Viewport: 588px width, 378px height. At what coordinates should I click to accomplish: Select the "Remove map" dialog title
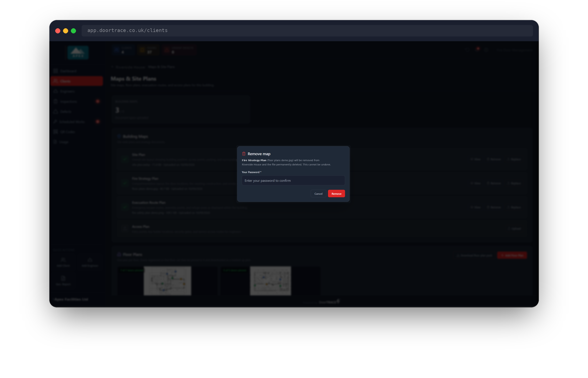tap(259, 154)
